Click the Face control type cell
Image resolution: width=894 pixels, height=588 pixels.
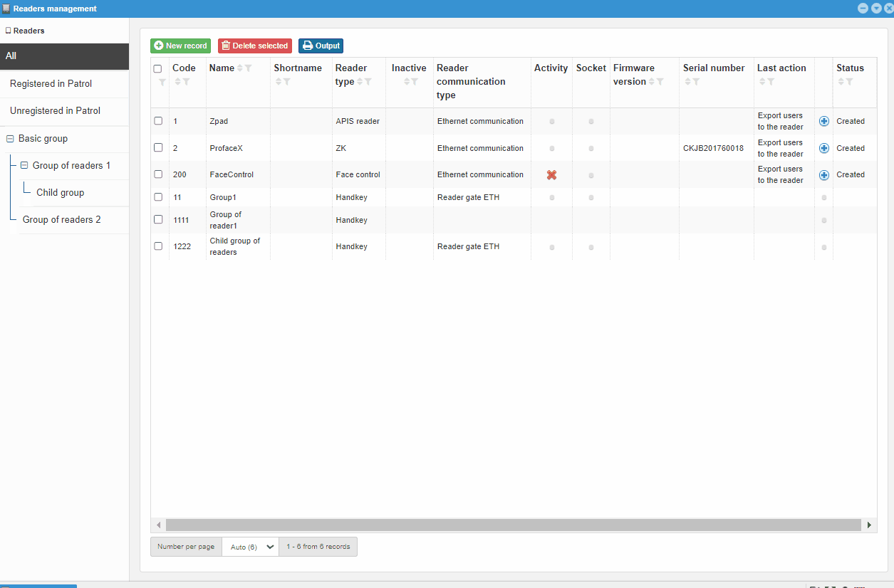click(358, 174)
